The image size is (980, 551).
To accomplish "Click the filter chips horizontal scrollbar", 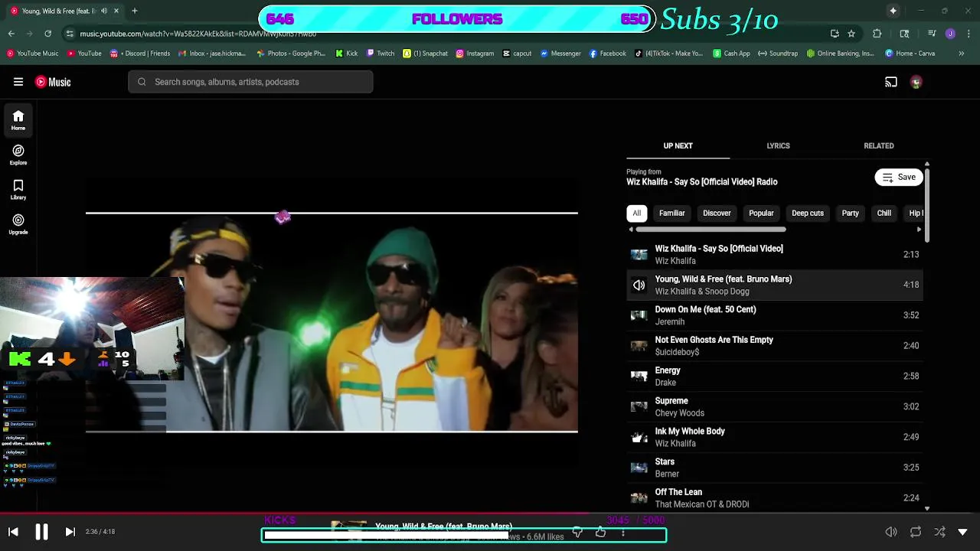I will (710, 229).
